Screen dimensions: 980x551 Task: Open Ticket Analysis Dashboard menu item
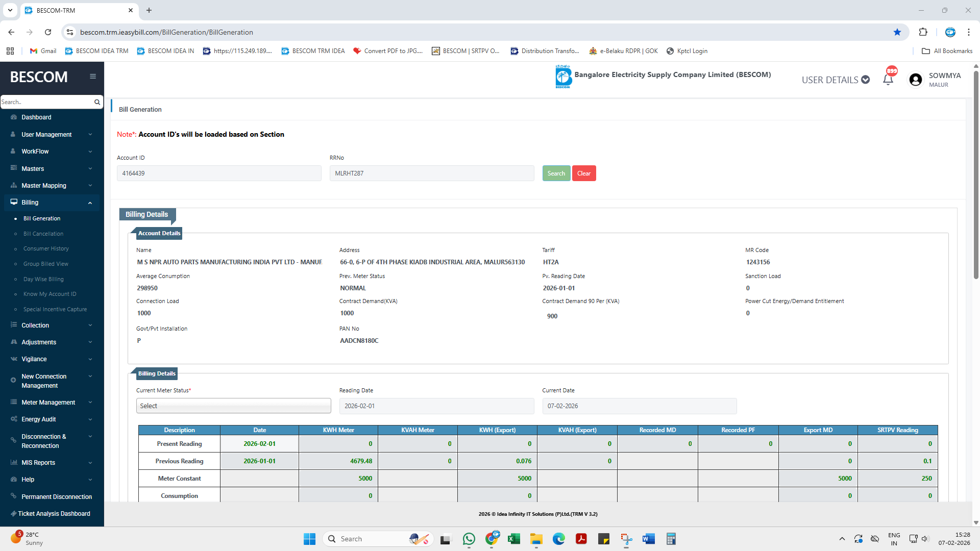pos(54,514)
